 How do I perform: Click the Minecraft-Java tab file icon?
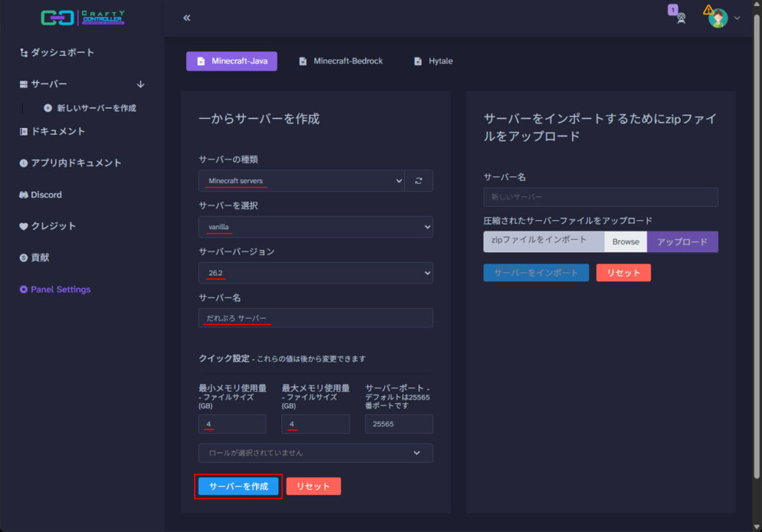(x=201, y=61)
